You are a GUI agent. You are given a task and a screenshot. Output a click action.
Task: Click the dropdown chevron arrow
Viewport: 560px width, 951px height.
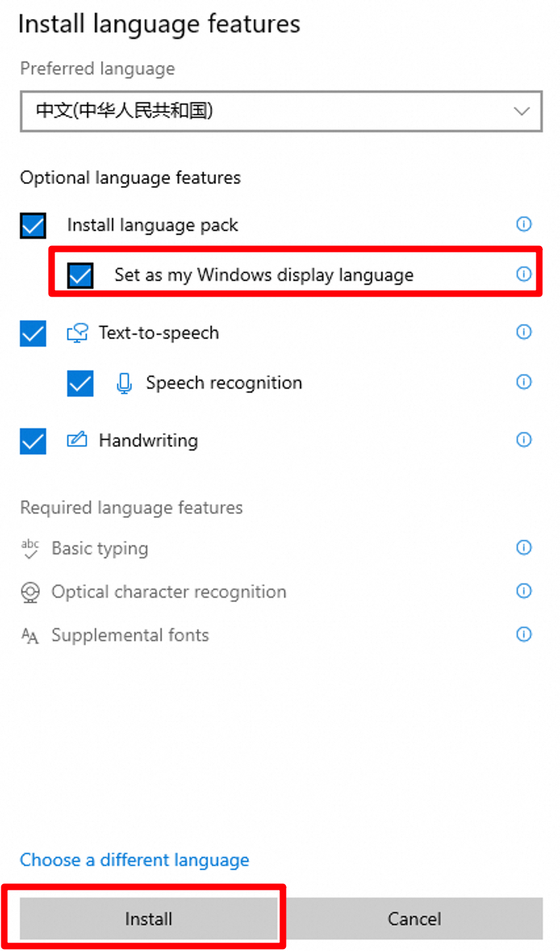521,111
